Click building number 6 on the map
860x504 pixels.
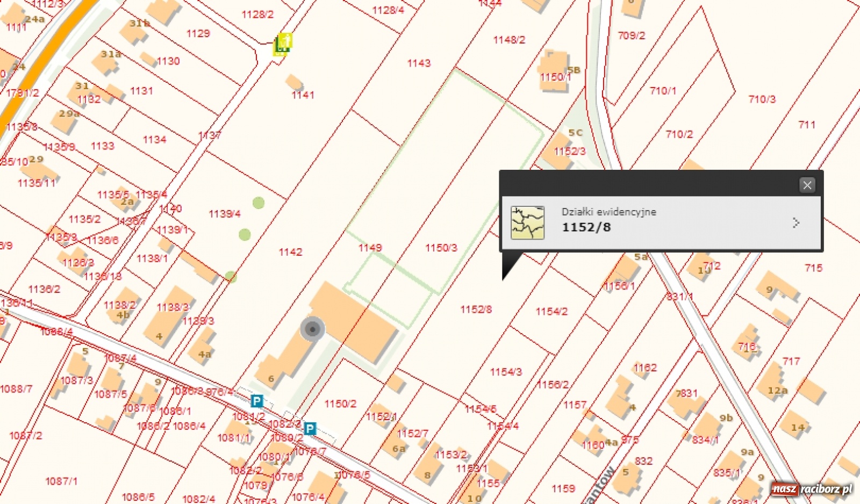point(271,379)
